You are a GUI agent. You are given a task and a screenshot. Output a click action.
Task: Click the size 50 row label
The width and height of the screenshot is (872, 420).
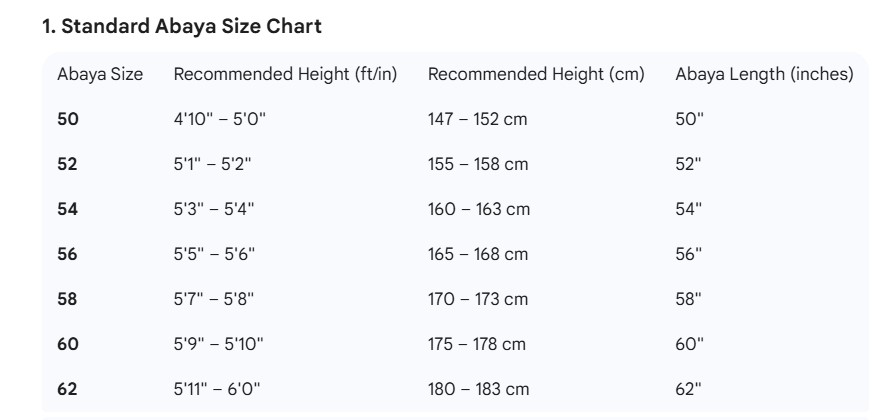67,120
